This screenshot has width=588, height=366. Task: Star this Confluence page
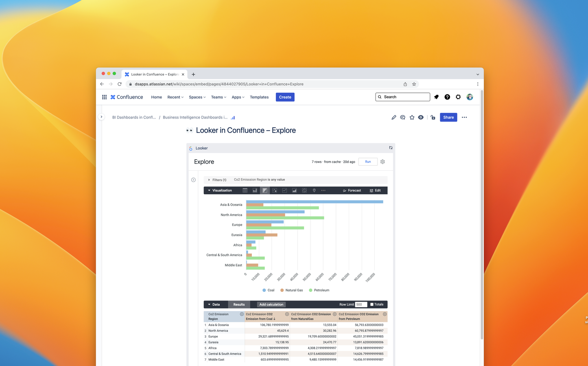point(412,117)
